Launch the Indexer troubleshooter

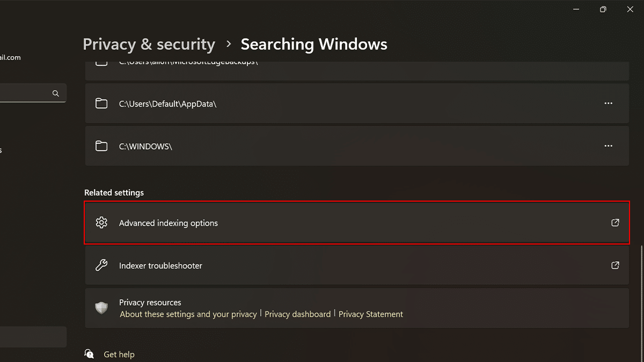pyautogui.click(x=160, y=266)
